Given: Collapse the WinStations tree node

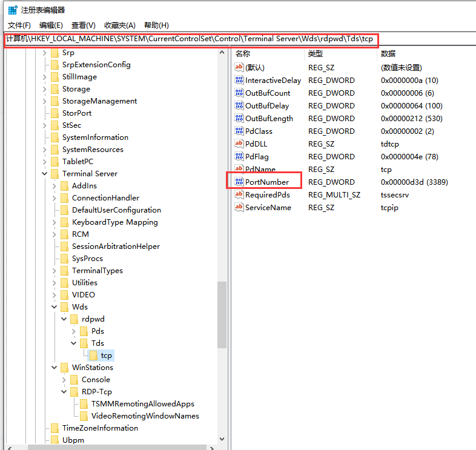Looking at the screenshot, I should (x=55, y=368).
